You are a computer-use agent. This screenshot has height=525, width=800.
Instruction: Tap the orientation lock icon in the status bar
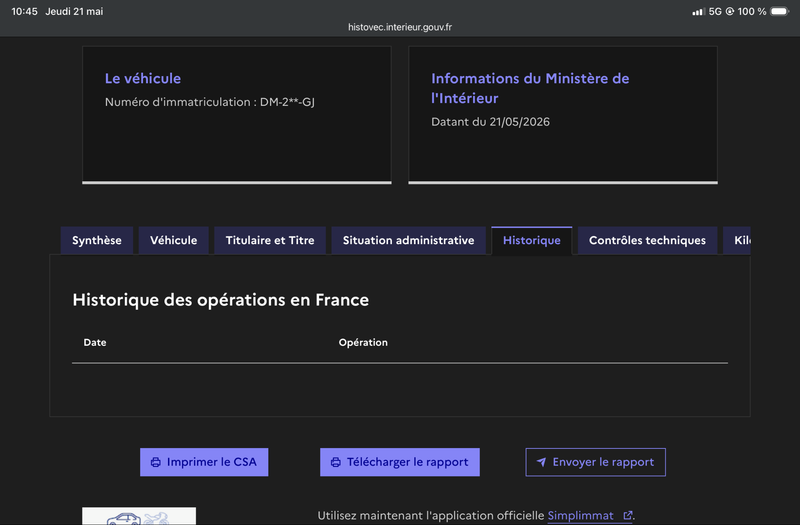730,11
